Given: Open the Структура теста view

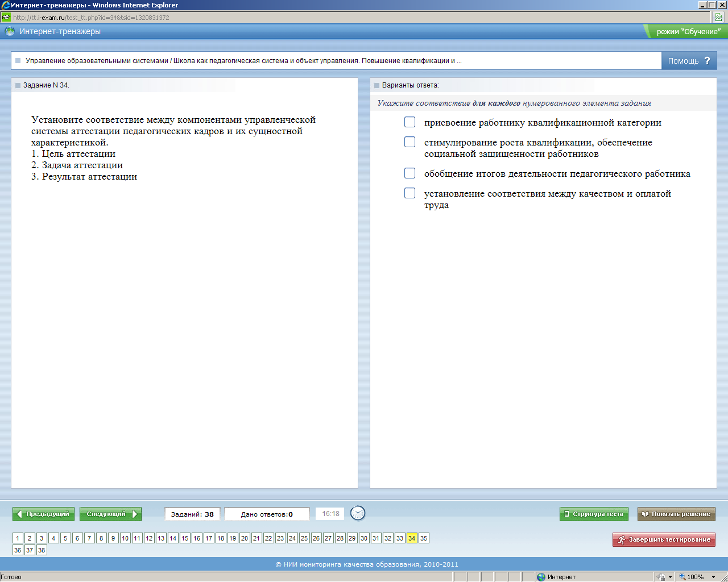Looking at the screenshot, I should (x=594, y=514).
